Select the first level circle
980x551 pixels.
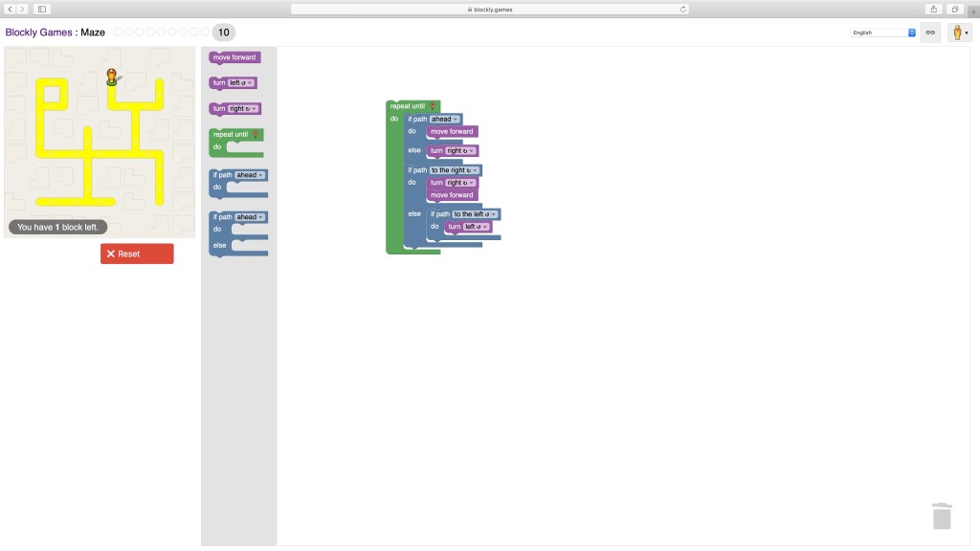tap(118, 33)
